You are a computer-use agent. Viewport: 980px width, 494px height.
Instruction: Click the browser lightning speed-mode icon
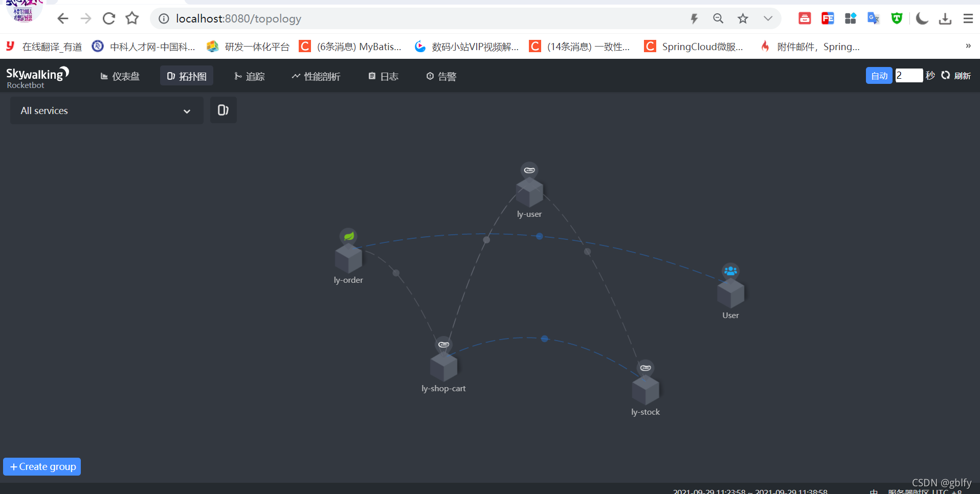pyautogui.click(x=694, y=19)
